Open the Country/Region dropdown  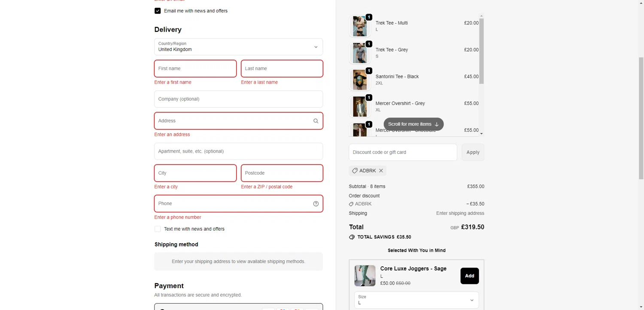point(238,47)
